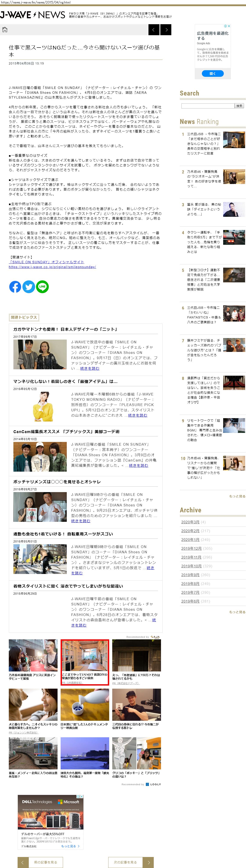Open 賃貸DIY UR賃貸住宅 PR card
The image size is (246, 868).
tap(85, 662)
